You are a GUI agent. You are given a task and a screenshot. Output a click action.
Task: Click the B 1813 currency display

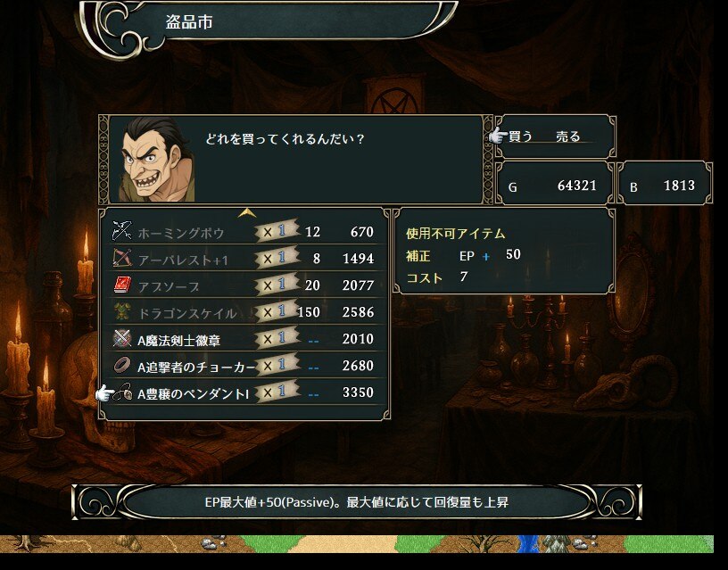click(665, 183)
